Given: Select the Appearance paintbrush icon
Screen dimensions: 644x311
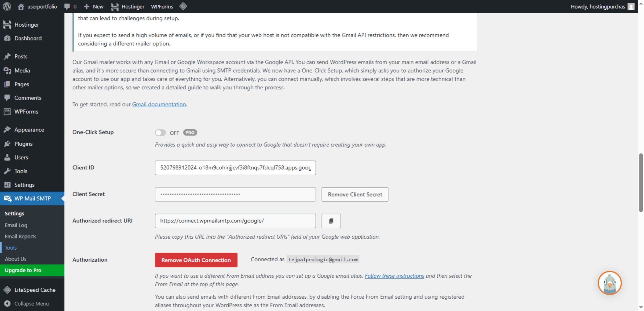Looking at the screenshot, I should [x=7, y=129].
